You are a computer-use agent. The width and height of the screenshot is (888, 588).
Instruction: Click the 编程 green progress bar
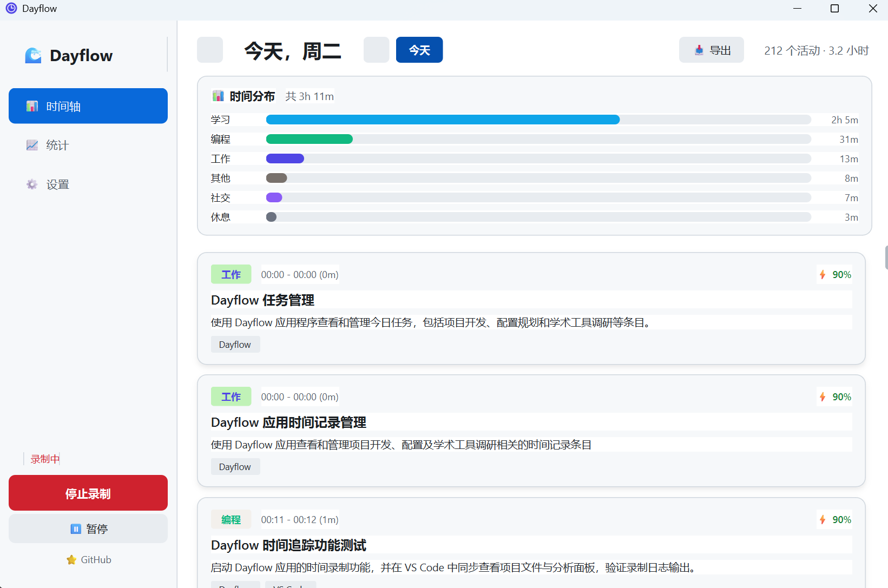[x=310, y=139]
